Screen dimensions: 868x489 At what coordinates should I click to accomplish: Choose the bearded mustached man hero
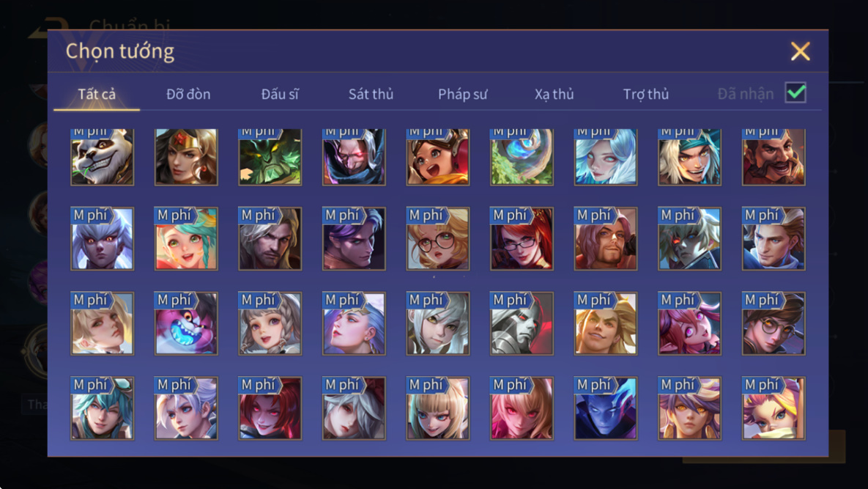[774, 158]
